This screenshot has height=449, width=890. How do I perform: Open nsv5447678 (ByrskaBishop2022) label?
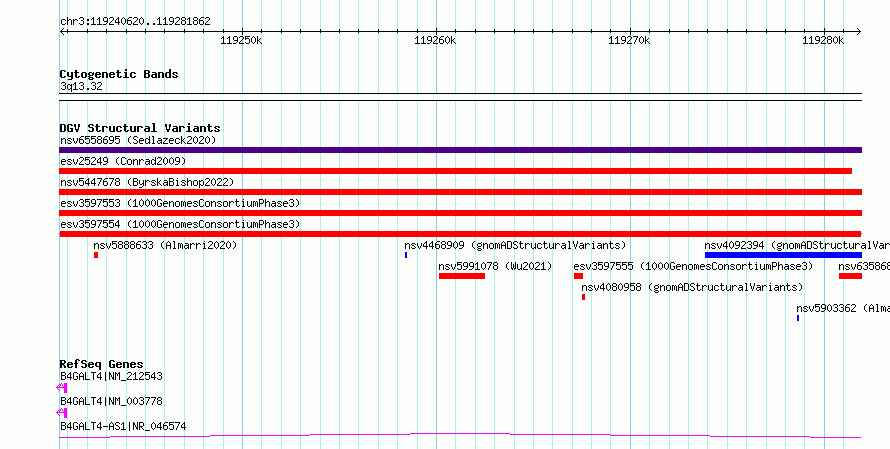click(x=147, y=182)
